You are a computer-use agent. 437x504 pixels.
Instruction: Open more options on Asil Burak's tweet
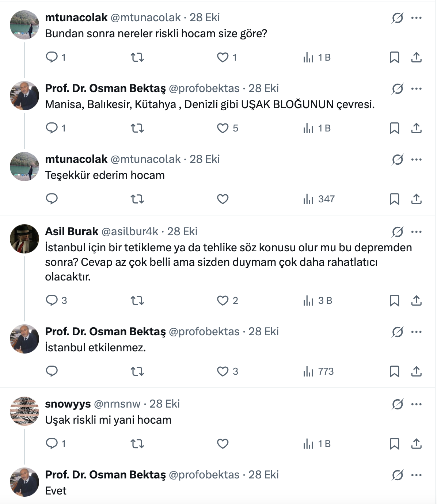[417, 232]
